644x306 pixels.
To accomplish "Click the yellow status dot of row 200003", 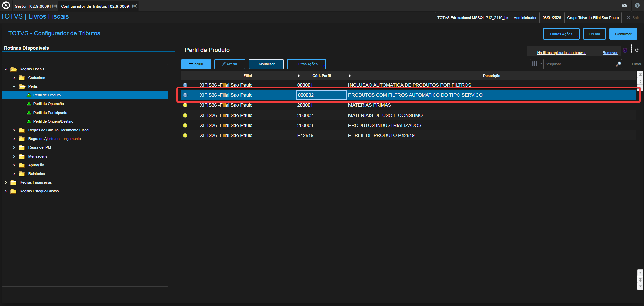I will coord(185,125).
